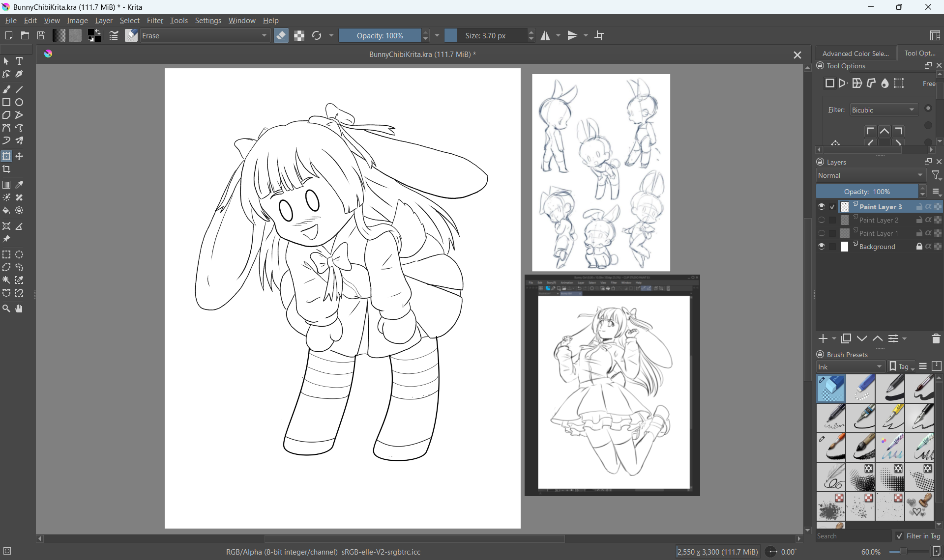Viewport: 944px width, 560px height.
Task: Click the Layers Opacity slider
Action: [x=867, y=192]
